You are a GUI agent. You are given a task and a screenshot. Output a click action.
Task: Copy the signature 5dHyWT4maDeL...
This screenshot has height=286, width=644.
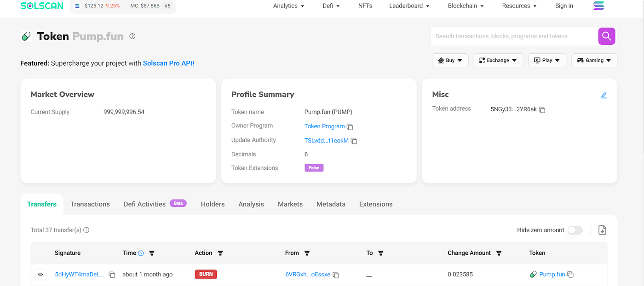[112, 275]
